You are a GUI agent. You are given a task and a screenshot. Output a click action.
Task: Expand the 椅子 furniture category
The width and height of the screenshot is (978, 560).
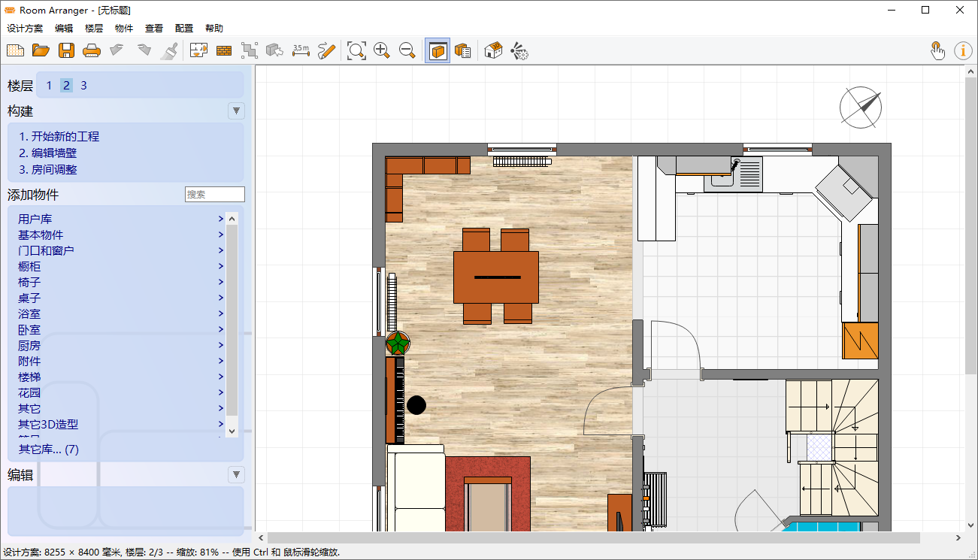pyautogui.click(x=29, y=282)
